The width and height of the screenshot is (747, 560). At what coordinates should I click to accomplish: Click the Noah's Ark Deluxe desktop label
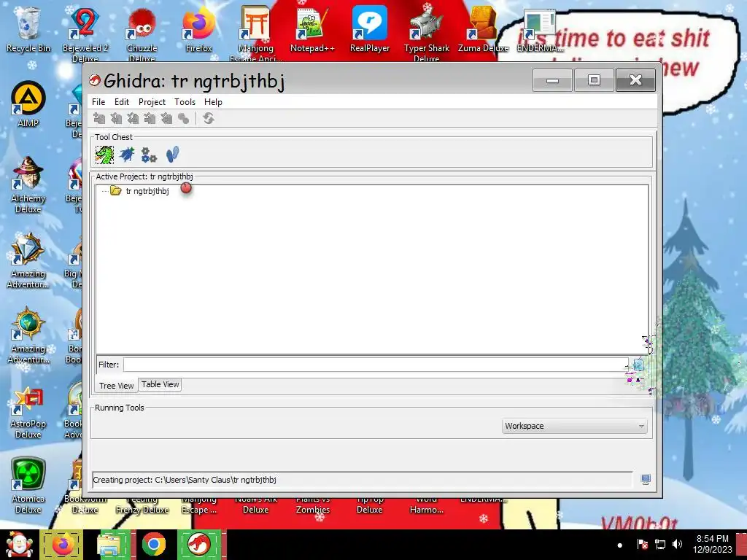pos(256,505)
